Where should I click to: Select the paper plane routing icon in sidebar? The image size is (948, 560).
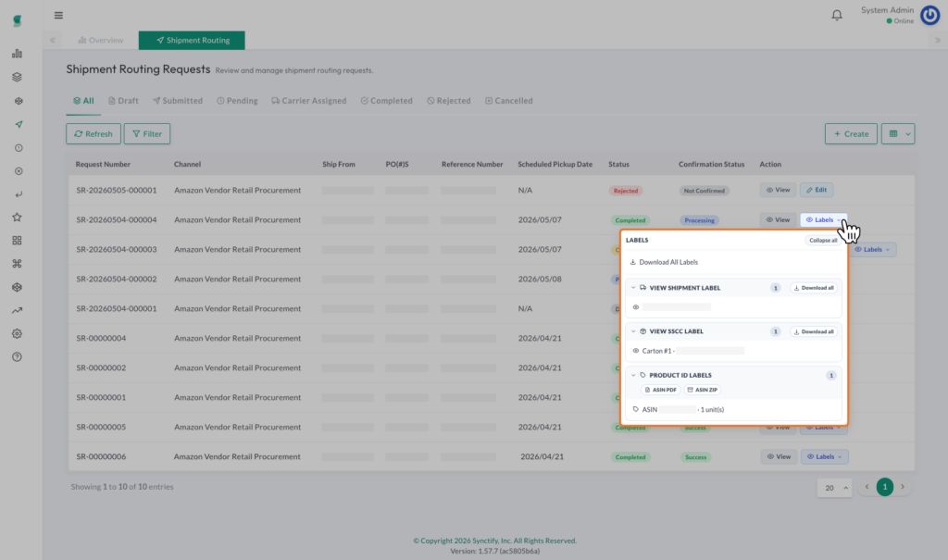point(19,125)
